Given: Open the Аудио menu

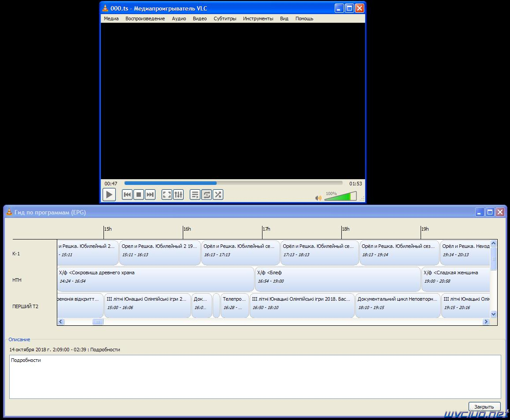Looking at the screenshot, I should click(x=179, y=18).
